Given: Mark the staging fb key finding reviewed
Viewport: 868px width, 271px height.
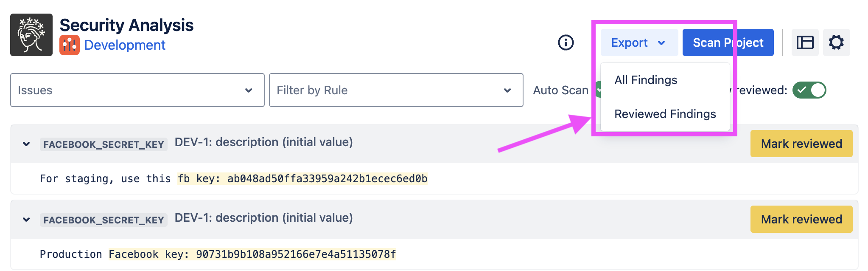Looking at the screenshot, I should [801, 144].
